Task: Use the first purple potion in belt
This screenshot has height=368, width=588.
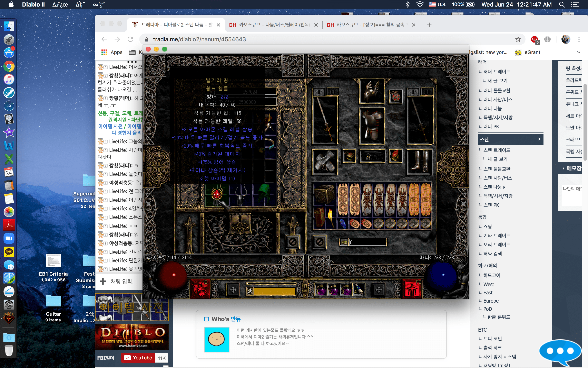Action: click(x=321, y=289)
